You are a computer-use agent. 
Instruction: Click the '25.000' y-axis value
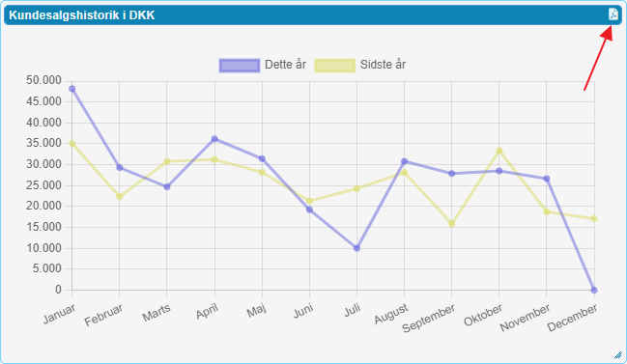tap(44, 185)
